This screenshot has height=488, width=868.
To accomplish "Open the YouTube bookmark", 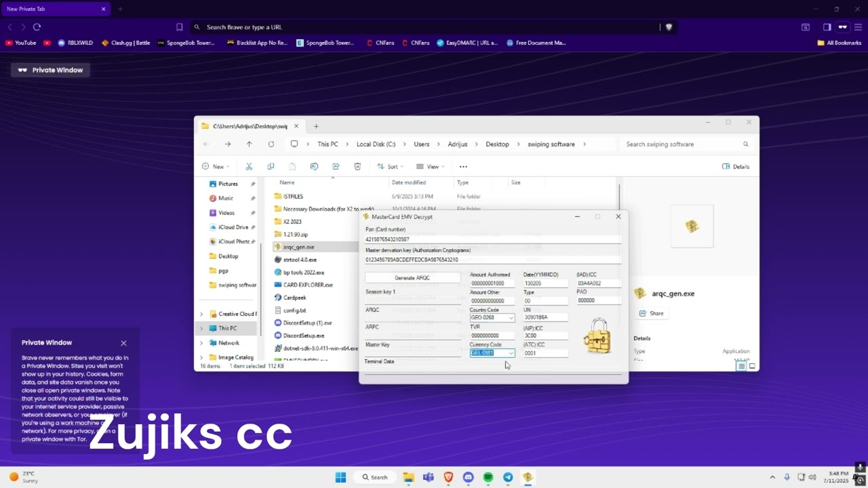I will point(21,43).
